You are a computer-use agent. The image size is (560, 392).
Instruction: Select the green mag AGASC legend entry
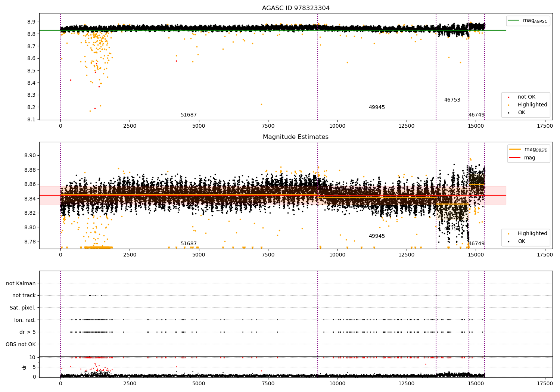[x=527, y=21]
